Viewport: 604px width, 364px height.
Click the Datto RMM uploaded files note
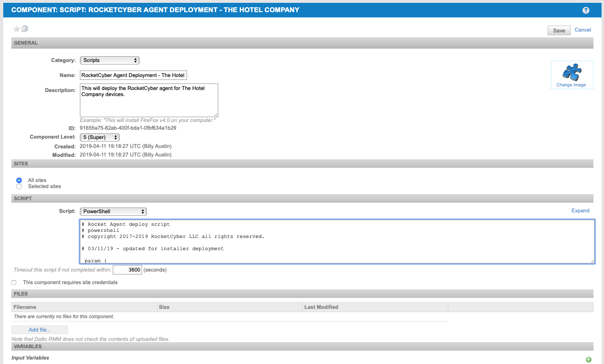click(90, 339)
